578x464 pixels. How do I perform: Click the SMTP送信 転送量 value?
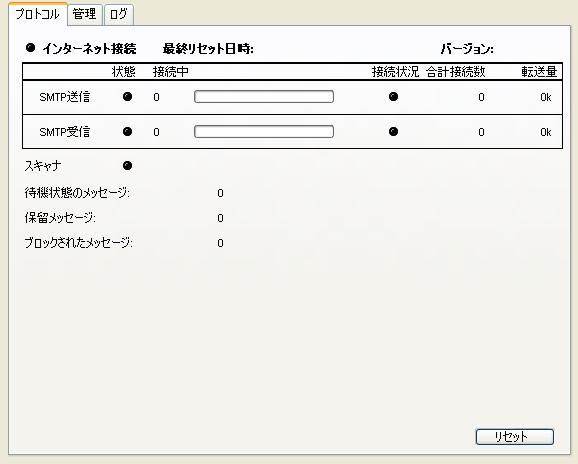point(546,97)
